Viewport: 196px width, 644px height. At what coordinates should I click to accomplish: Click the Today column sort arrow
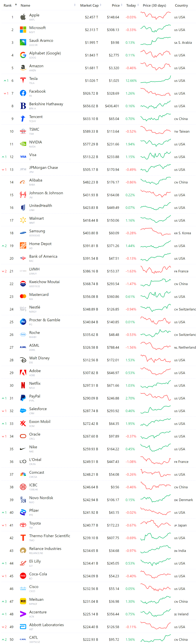[138, 5]
